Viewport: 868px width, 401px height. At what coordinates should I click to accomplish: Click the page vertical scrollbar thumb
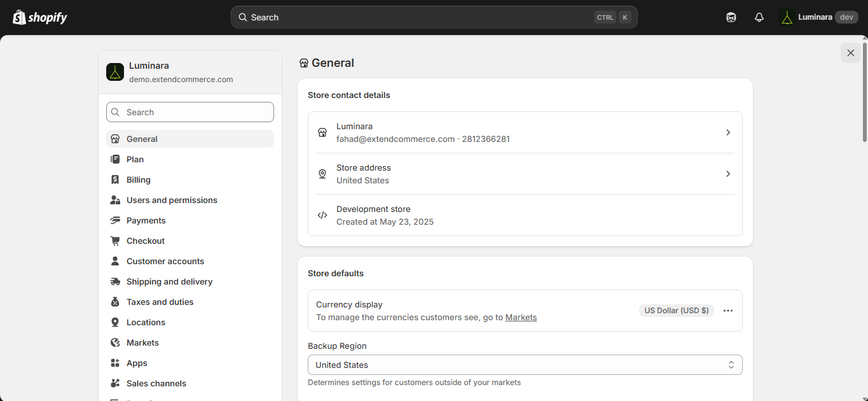865,92
